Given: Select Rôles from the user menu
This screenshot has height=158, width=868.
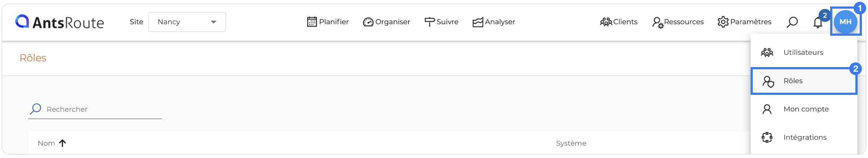Looking at the screenshot, I should (804, 81).
